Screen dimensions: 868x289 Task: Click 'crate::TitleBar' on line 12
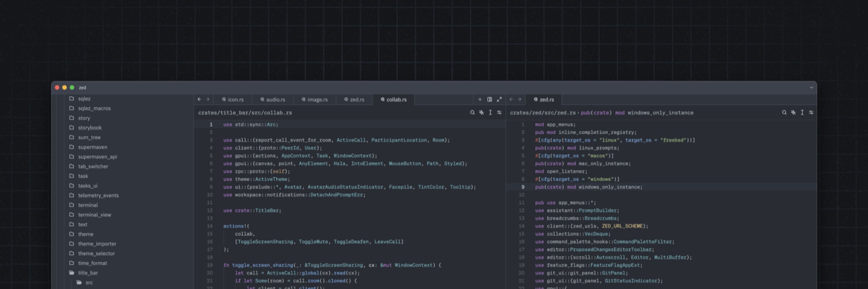(257, 210)
